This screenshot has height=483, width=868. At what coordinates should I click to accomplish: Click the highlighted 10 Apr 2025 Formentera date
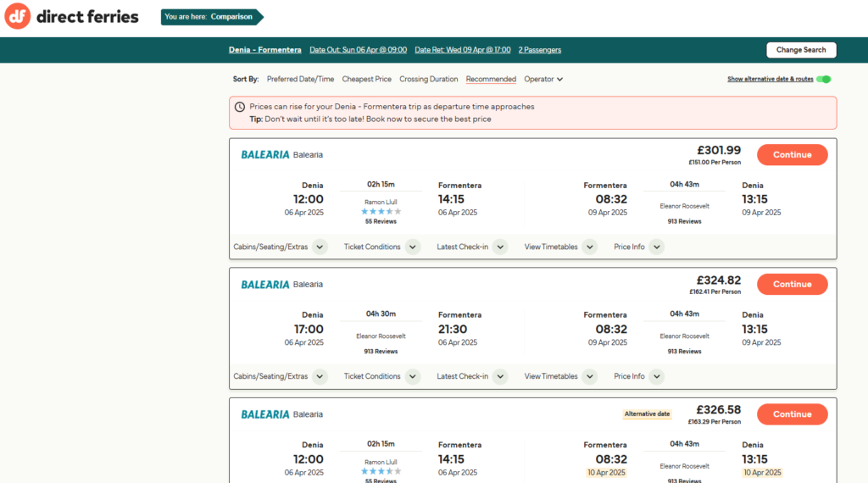[607, 473]
